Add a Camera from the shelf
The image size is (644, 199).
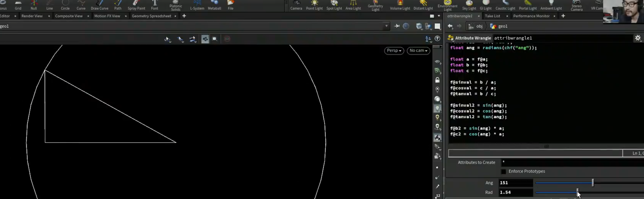point(296,5)
